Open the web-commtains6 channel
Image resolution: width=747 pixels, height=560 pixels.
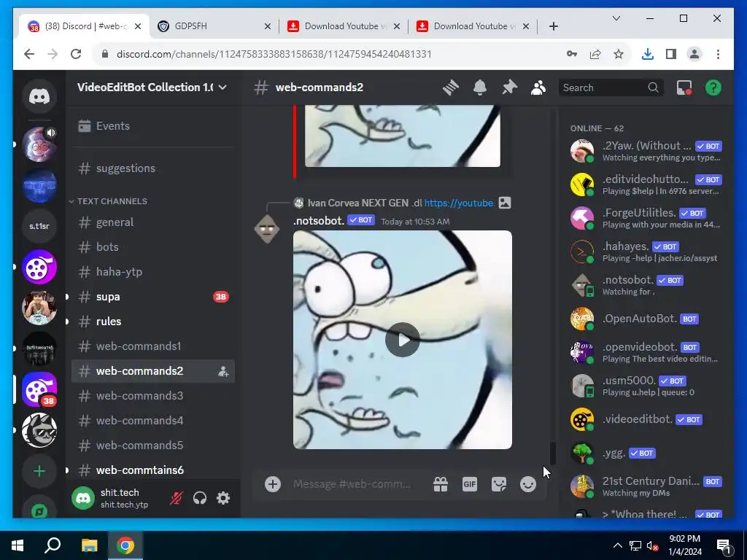(x=152, y=470)
